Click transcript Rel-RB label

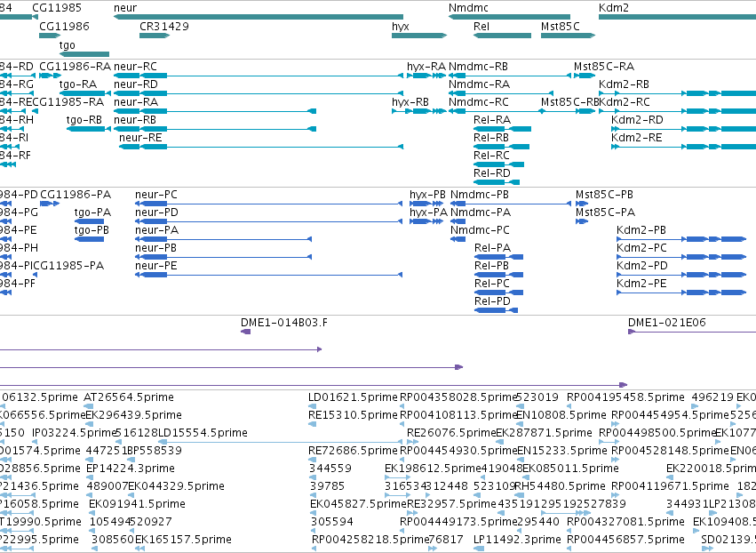tap(491, 138)
